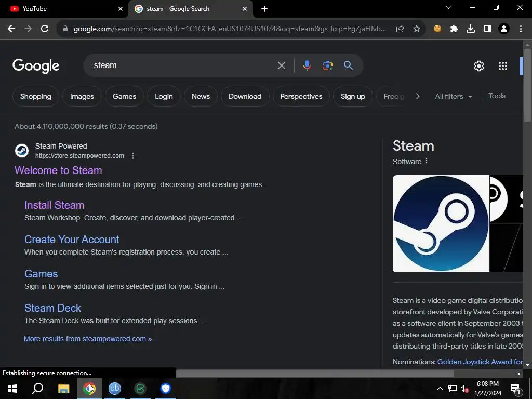Open options for Steam Powered result
The width and height of the screenshot is (532, 399).
pos(133,156)
